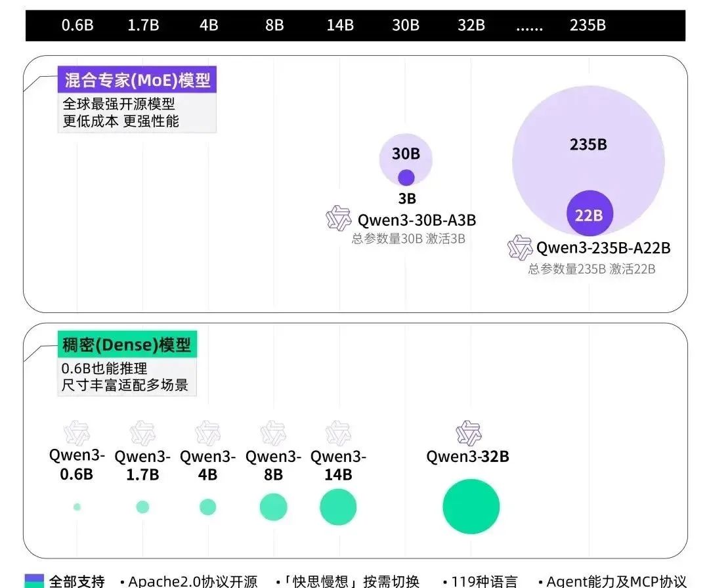709x588 pixels.
Task: Click the Qwen3-32B model label
Action: pos(467,457)
